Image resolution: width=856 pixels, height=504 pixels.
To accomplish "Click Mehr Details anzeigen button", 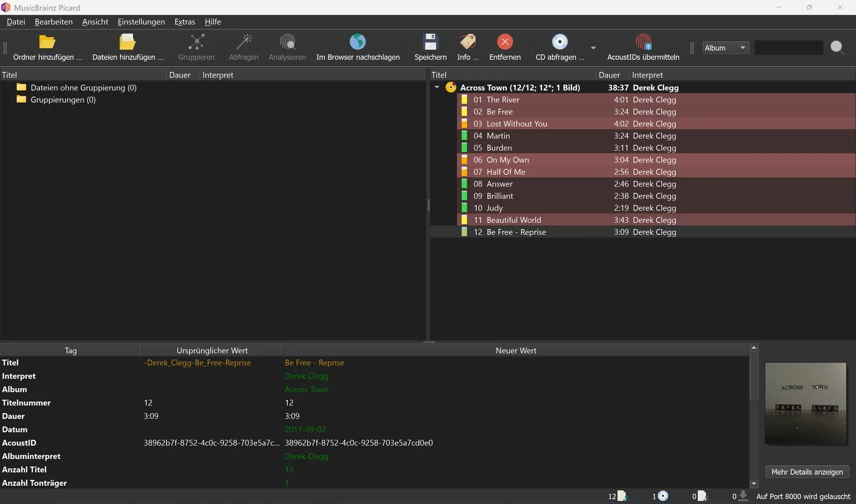I will tap(807, 472).
